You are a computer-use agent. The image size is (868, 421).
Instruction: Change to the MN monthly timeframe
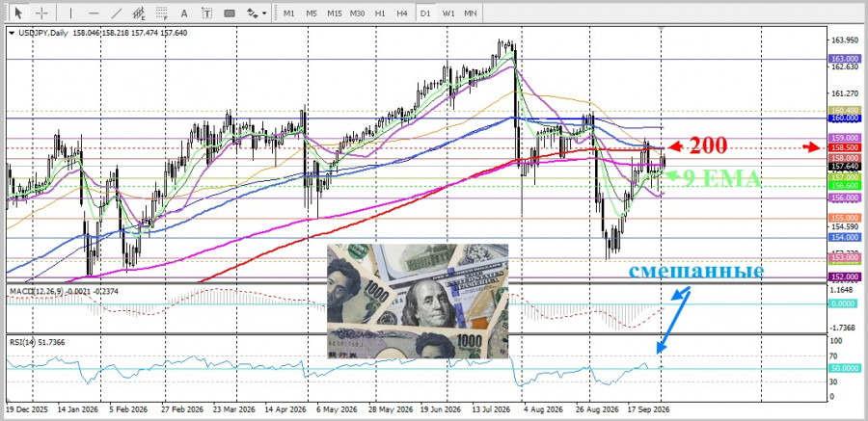pyautogui.click(x=471, y=13)
